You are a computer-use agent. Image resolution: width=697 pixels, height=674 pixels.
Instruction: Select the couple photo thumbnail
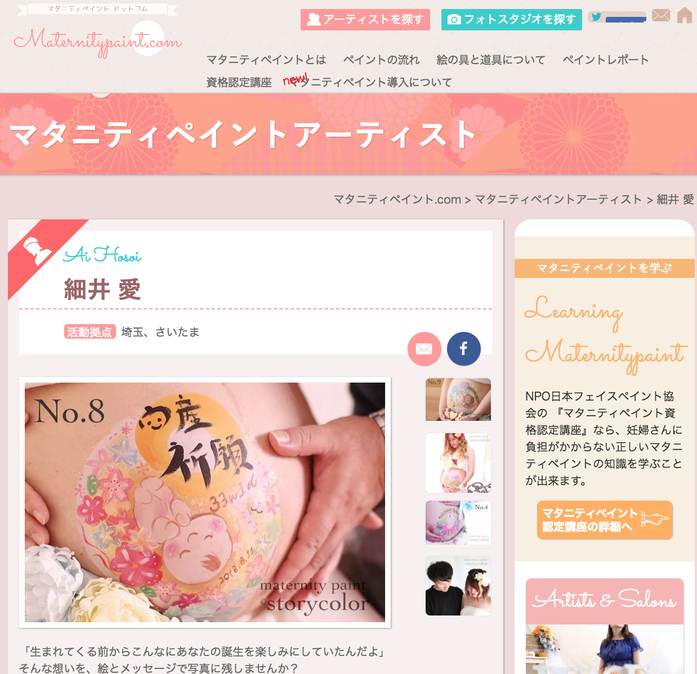pos(458,586)
